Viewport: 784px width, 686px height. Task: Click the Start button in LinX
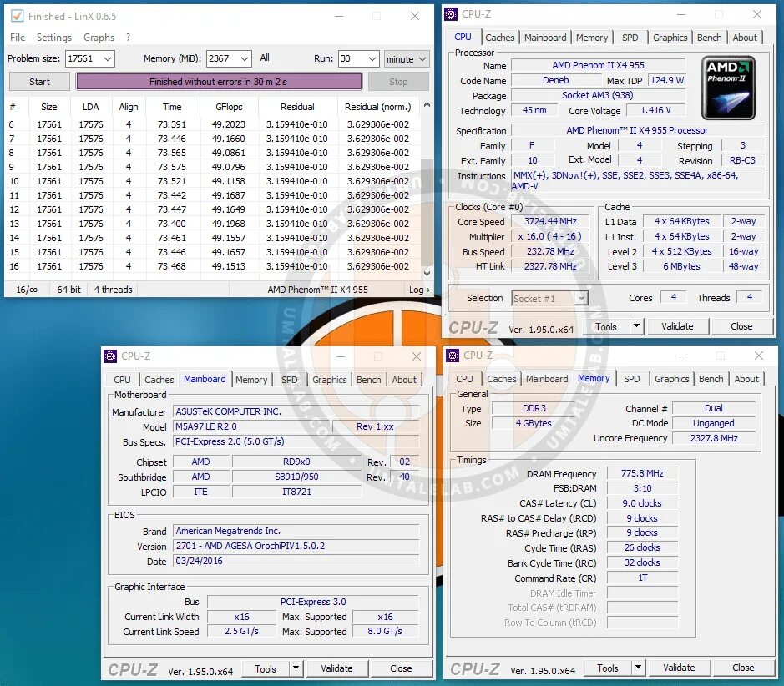(39, 82)
